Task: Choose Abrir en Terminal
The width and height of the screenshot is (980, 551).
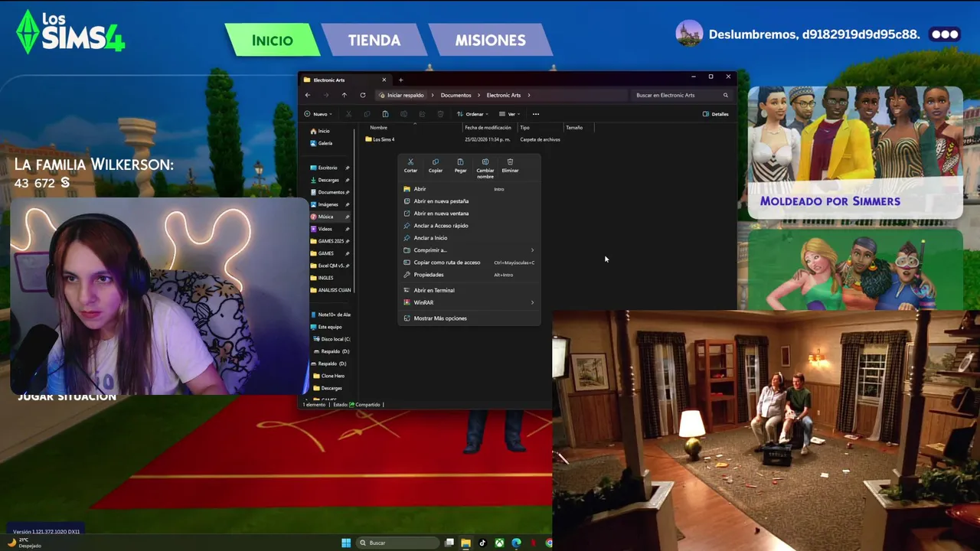Action: (469, 290)
